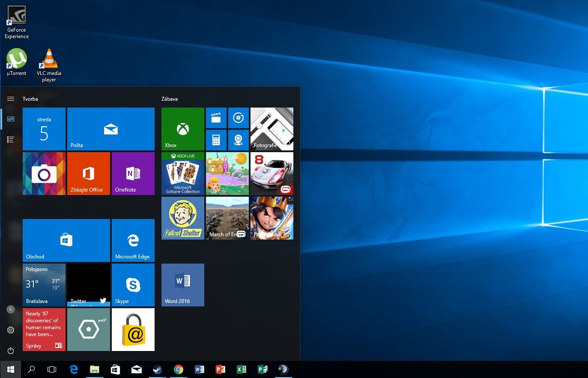This screenshot has width=588, height=378.
Task: Open the Xbox tile
Action: click(183, 129)
